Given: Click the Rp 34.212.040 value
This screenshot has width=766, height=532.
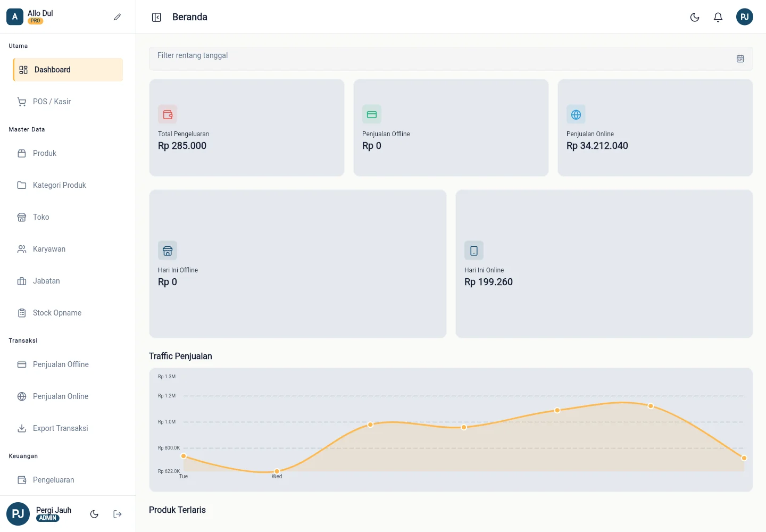Looking at the screenshot, I should (597, 146).
